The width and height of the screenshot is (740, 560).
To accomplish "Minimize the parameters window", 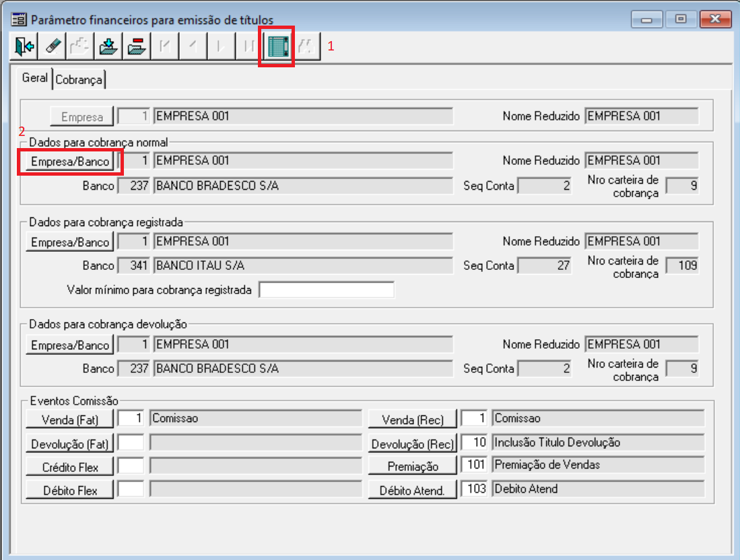I will [x=646, y=20].
